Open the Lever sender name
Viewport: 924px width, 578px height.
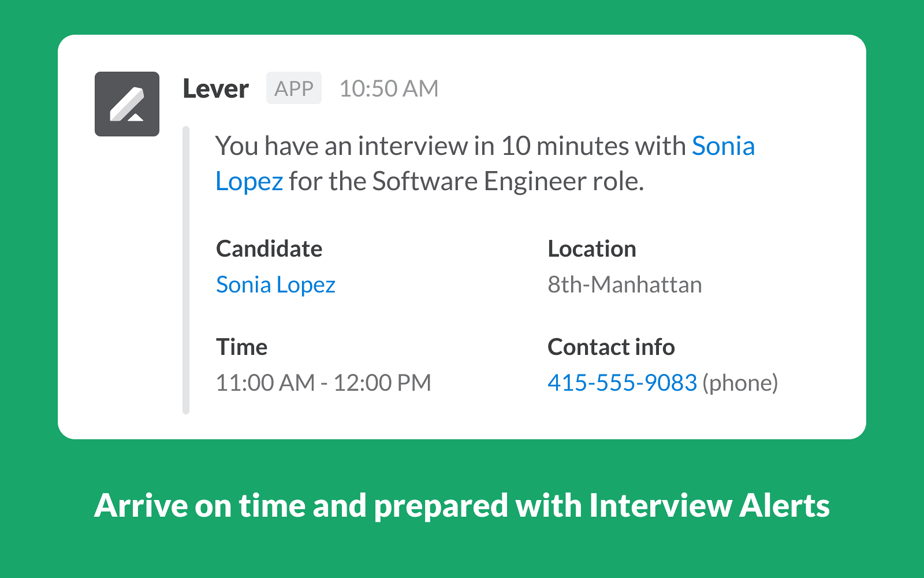[x=215, y=89]
